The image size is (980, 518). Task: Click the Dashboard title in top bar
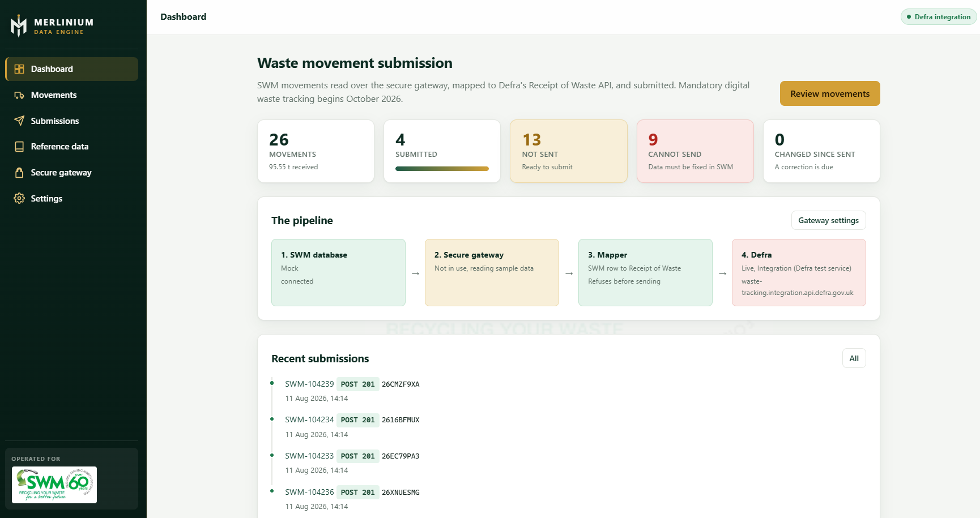tap(183, 16)
